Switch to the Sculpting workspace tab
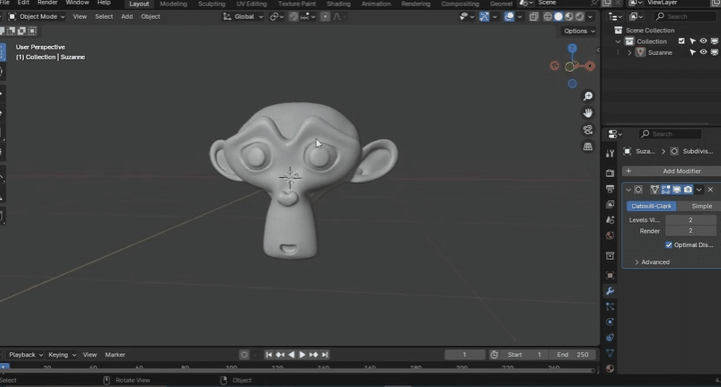 pos(212,4)
